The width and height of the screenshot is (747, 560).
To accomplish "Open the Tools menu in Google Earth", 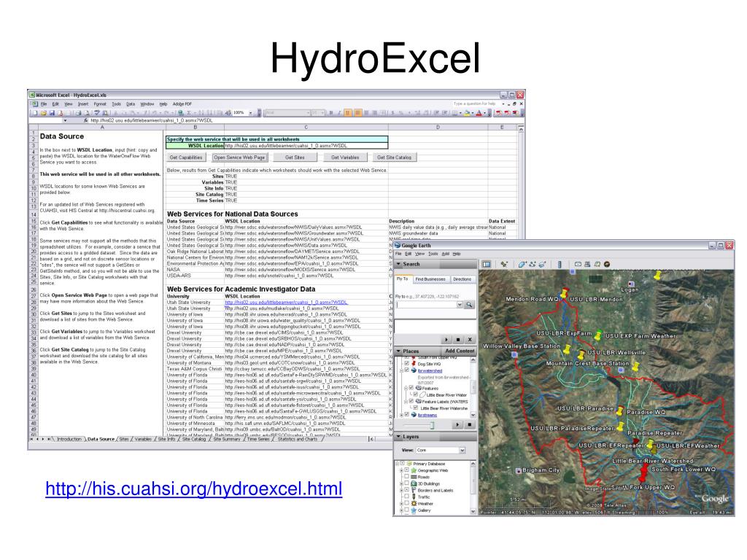I will click(433, 254).
